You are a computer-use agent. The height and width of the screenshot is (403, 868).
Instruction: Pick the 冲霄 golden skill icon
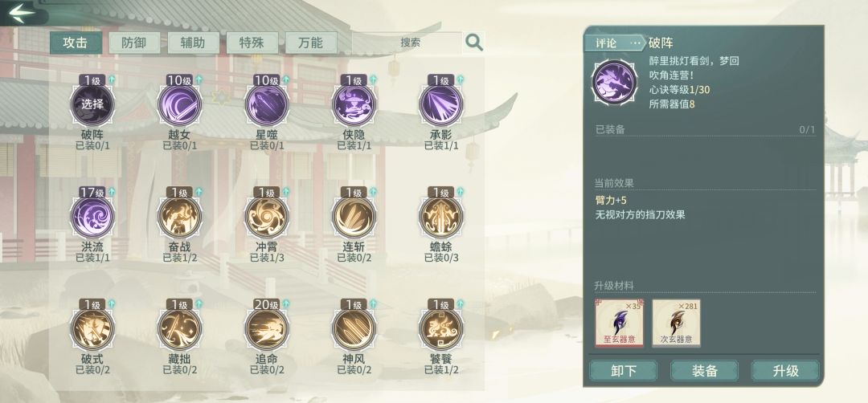point(267,218)
